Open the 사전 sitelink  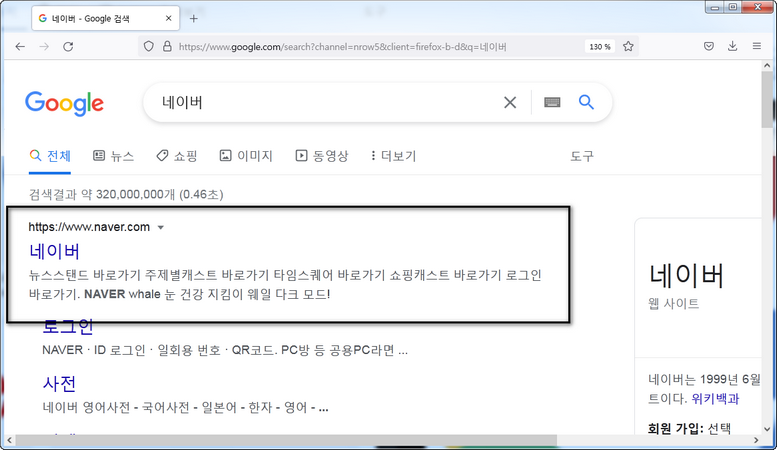[59, 383]
